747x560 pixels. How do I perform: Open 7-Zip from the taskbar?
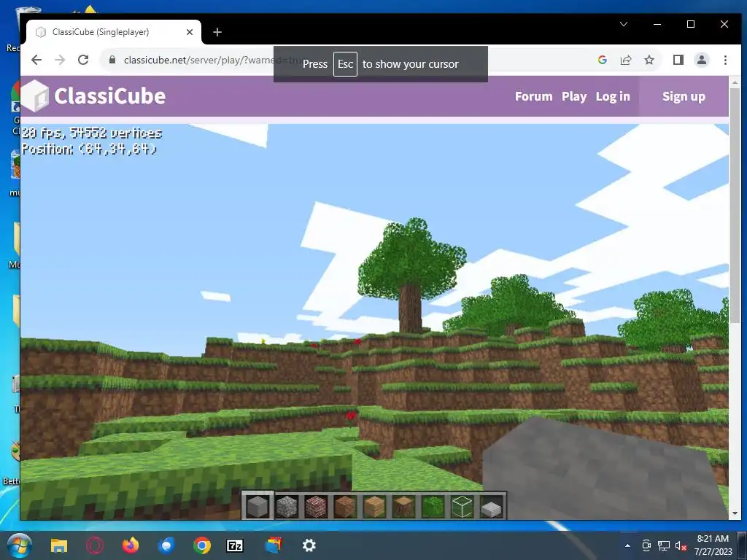click(235, 545)
